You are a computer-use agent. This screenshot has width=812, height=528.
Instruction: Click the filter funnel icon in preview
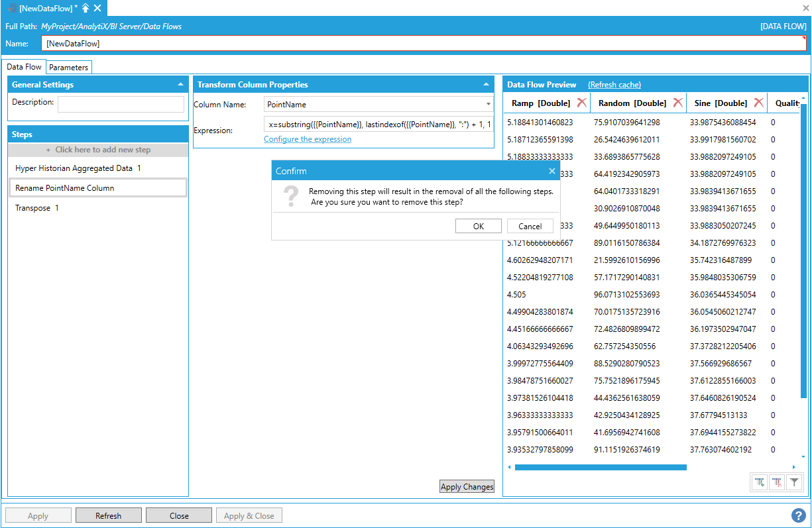pyautogui.click(x=794, y=482)
